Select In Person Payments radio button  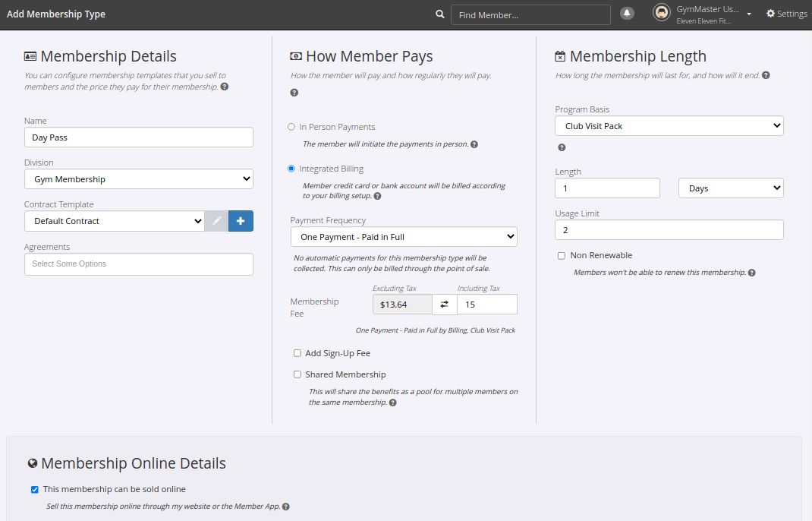[291, 127]
